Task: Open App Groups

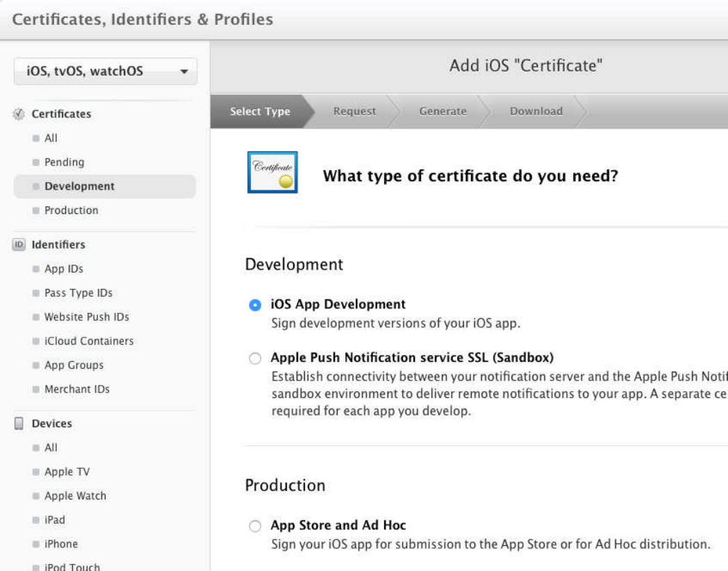Action: [x=74, y=365]
